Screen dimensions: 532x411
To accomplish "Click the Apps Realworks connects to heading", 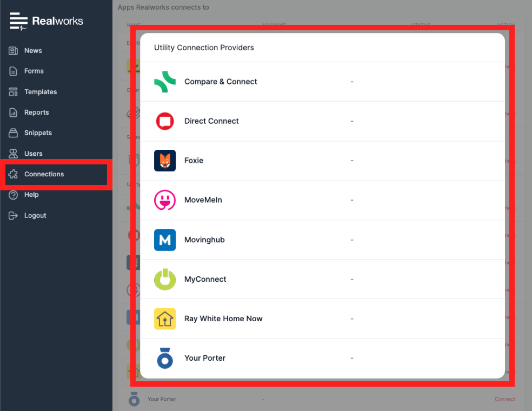I will (x=163, y=8).
